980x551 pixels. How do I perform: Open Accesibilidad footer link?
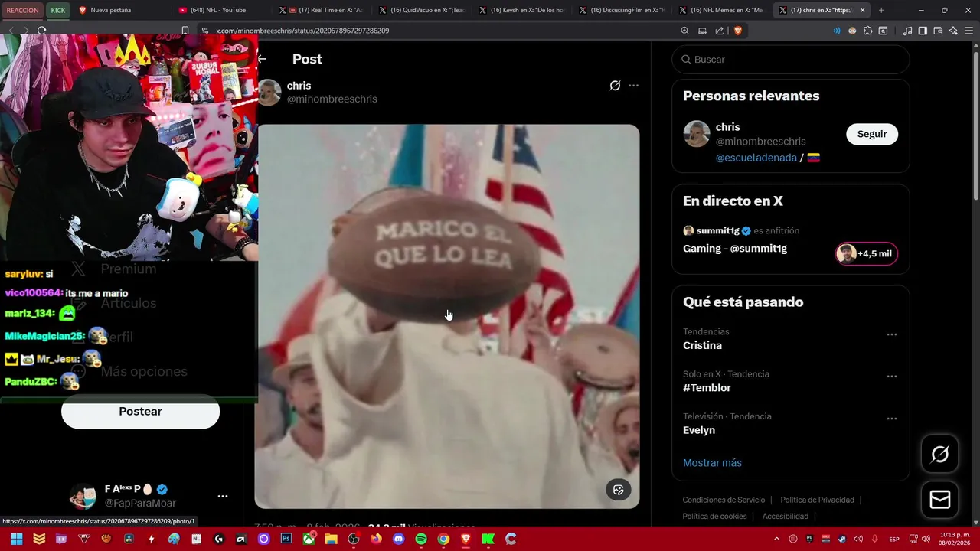[785, 516]
